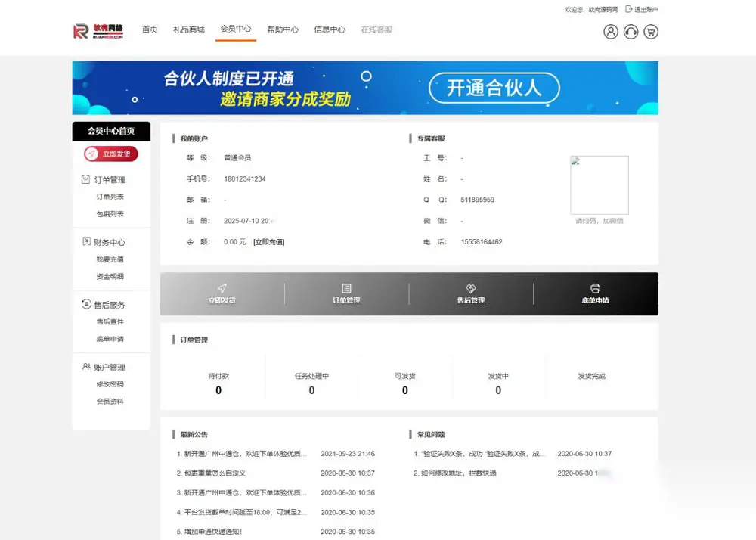This screenshot has width=756, height=540.
Task: Click the 财务中心 sidebar section icon
Action: [86, 241]
